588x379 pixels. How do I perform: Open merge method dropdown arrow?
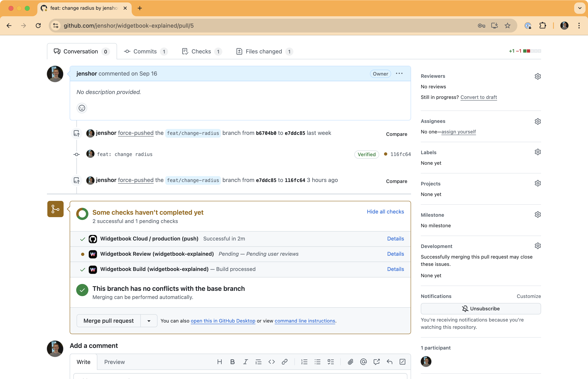[x=149, y=321]
